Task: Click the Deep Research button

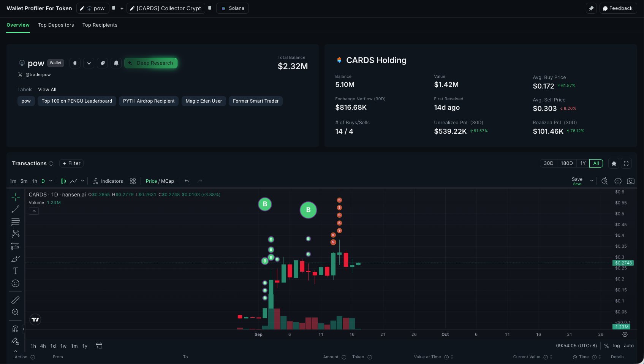Action: click(x=151, y=63)
